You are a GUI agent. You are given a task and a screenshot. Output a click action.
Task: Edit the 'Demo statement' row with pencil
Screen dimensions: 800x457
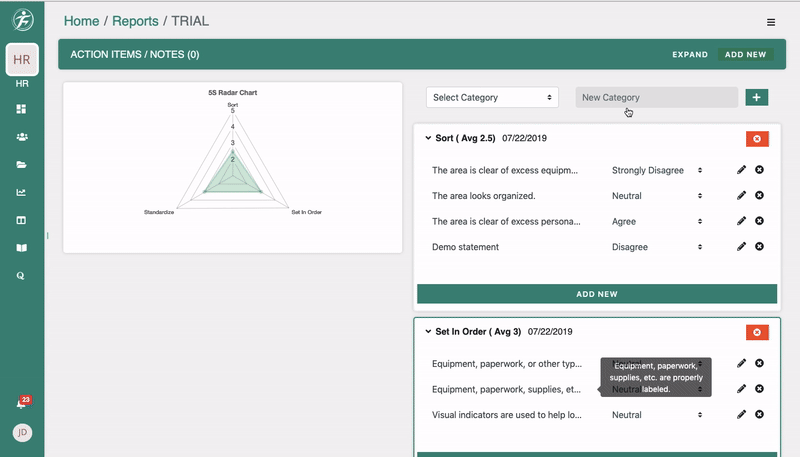point(741,246)
